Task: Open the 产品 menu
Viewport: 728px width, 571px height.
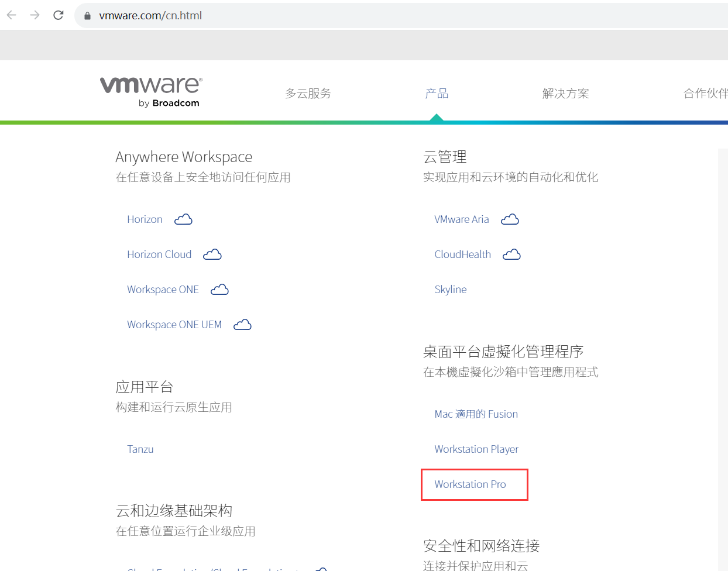Action: (437, 94)
